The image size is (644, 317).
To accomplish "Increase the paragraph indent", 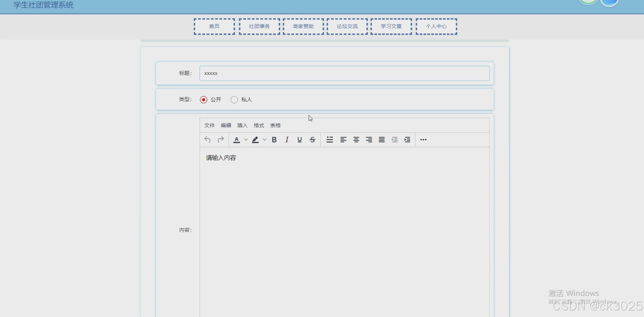I will 407,140.
